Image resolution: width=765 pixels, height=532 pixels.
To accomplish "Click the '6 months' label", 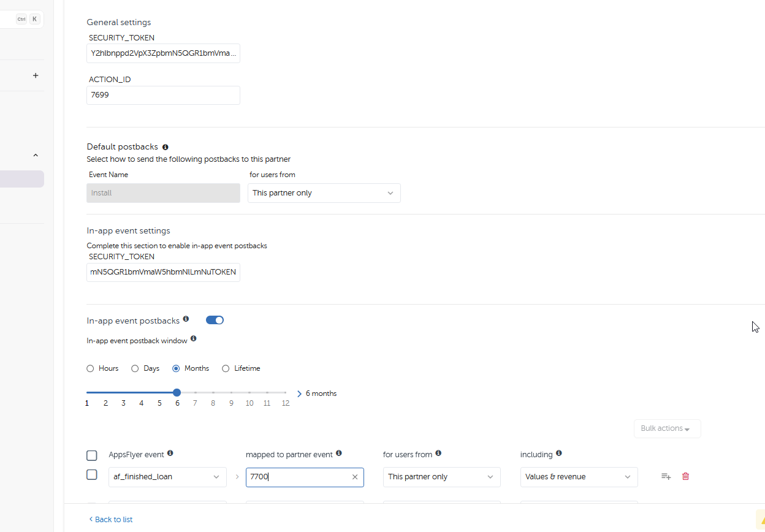I will 321,393.
